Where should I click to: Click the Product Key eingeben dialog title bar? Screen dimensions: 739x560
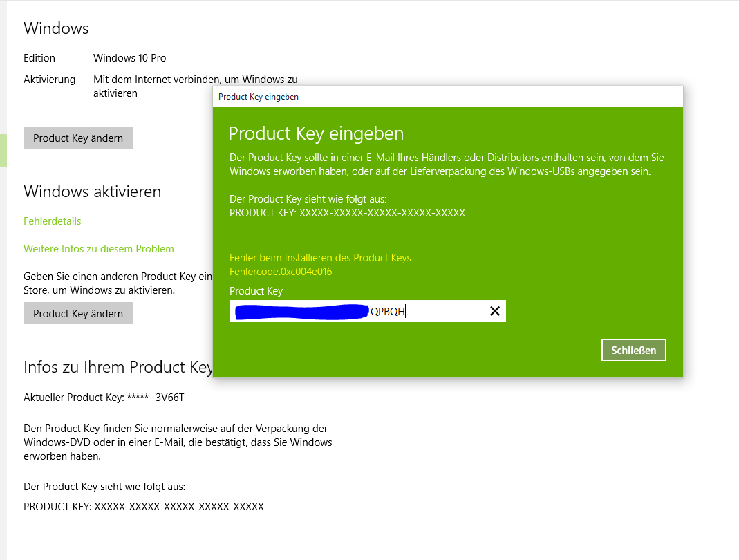point(448,97)
